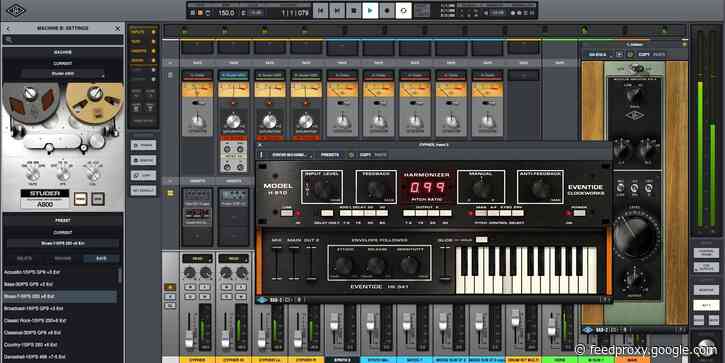Turn the H910 Feedback knob
The image size is (725, 363).
coord(375,189)
